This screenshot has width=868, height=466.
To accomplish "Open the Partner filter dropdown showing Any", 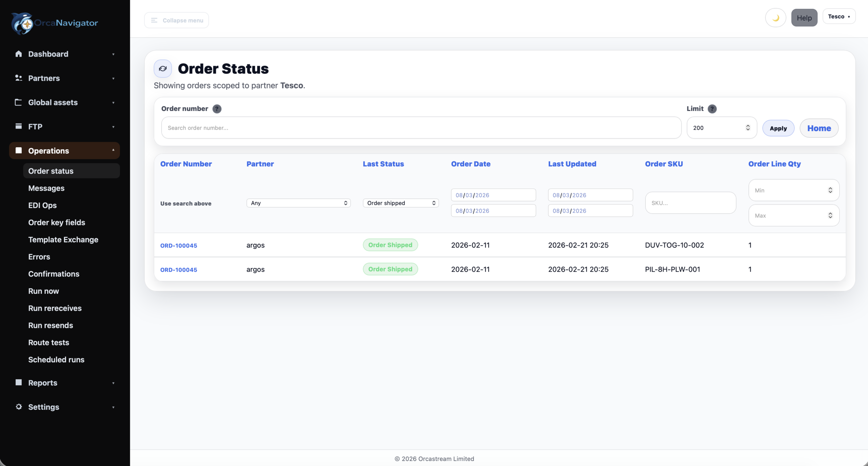I will 298,203.
